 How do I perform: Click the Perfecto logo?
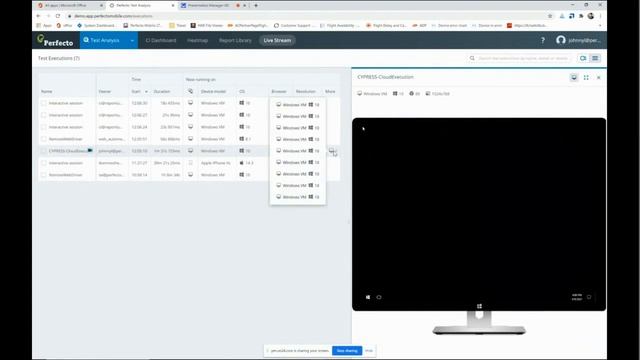[x=55, y=40]
